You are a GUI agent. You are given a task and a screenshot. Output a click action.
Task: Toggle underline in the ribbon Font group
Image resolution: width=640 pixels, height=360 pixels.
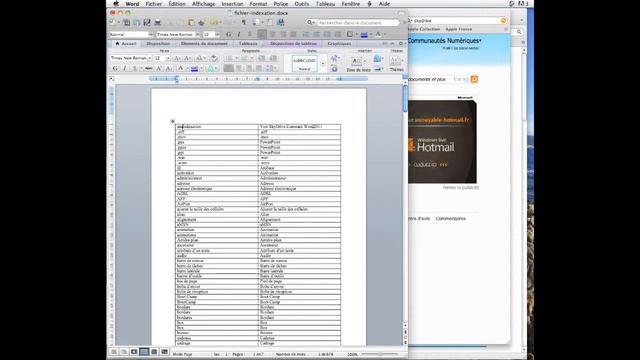coord(135,68)
